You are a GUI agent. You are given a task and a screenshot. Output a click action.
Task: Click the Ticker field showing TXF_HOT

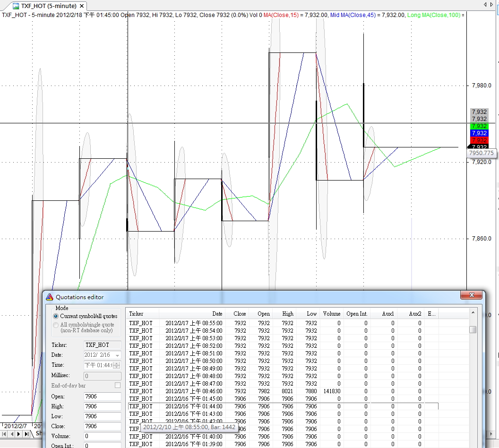tap(102, 345)
